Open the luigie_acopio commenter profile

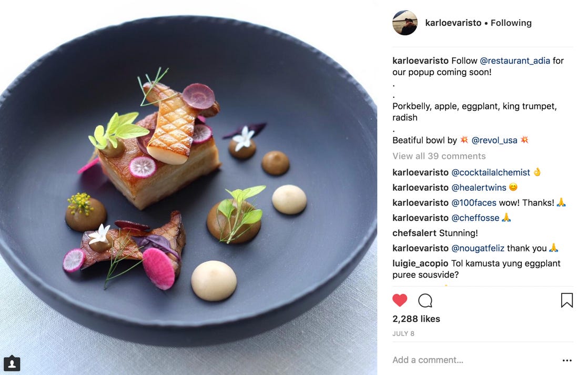point(420,263)
